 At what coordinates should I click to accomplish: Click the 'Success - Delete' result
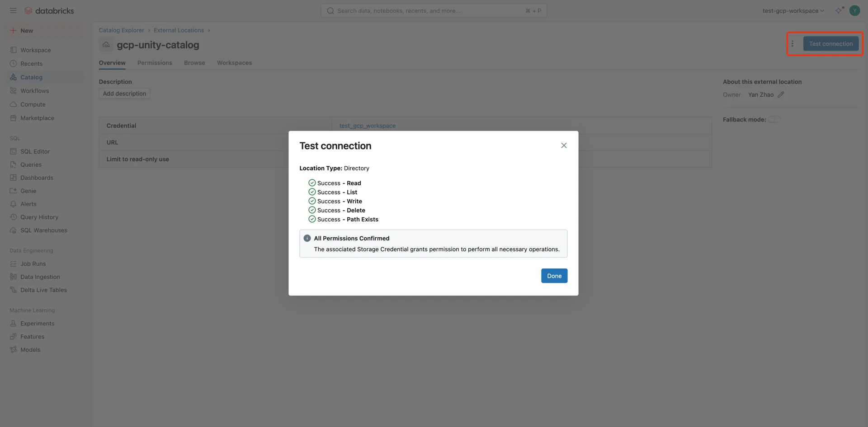pyautogui.click(x=337, y=210)
